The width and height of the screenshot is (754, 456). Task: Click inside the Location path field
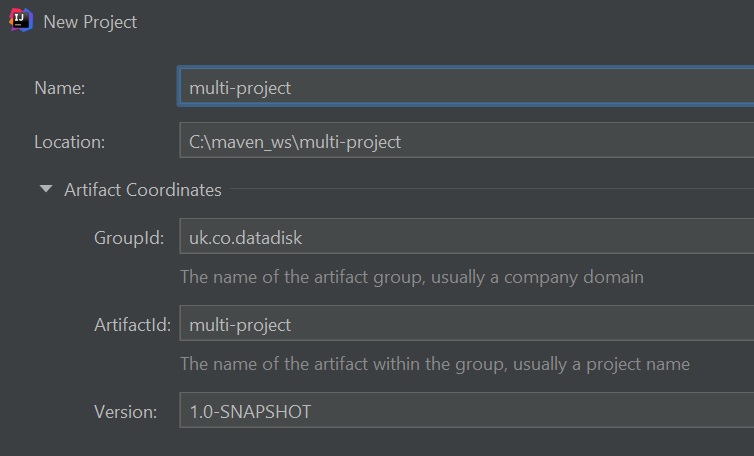pos(465,141)
